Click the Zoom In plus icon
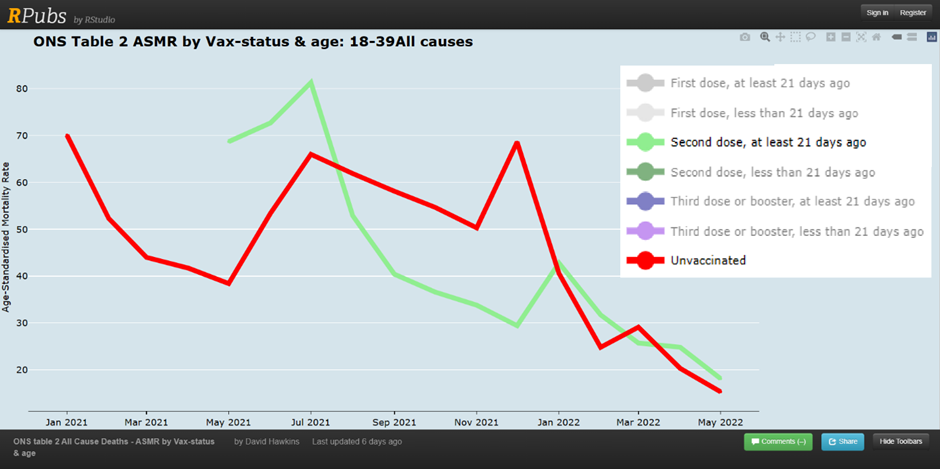 pos(831,37)
